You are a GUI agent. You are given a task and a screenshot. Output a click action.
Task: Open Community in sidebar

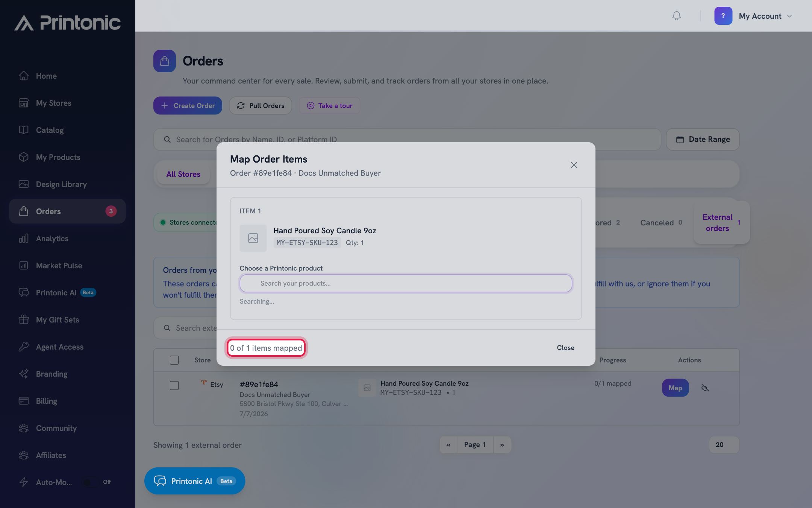(67, 428)
